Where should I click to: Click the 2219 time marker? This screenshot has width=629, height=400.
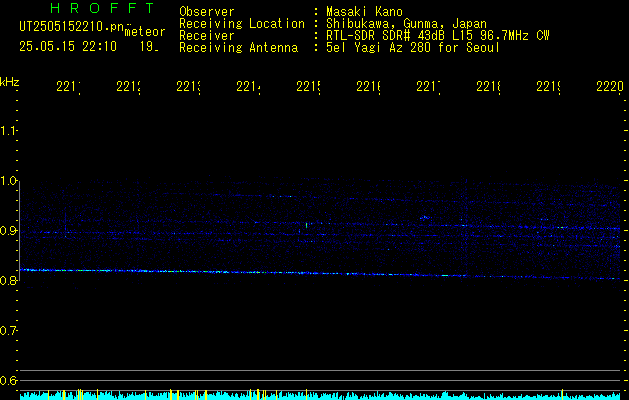[548, 87]
